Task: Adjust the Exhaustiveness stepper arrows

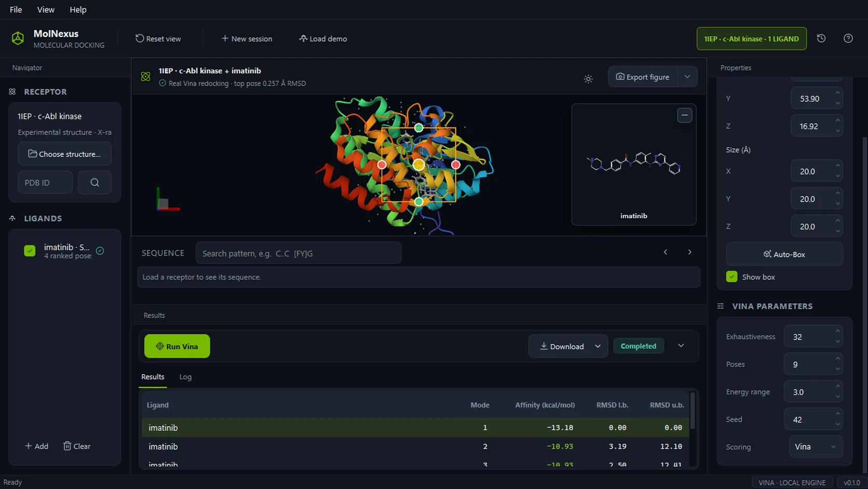Action: pyautogui.click(x=837, y=336)
